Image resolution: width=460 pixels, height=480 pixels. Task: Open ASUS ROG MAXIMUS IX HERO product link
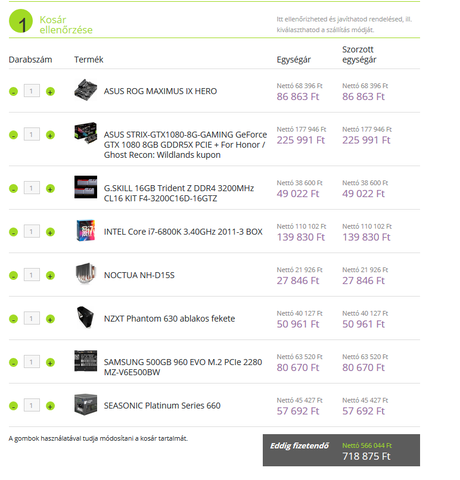click(160, 91)
